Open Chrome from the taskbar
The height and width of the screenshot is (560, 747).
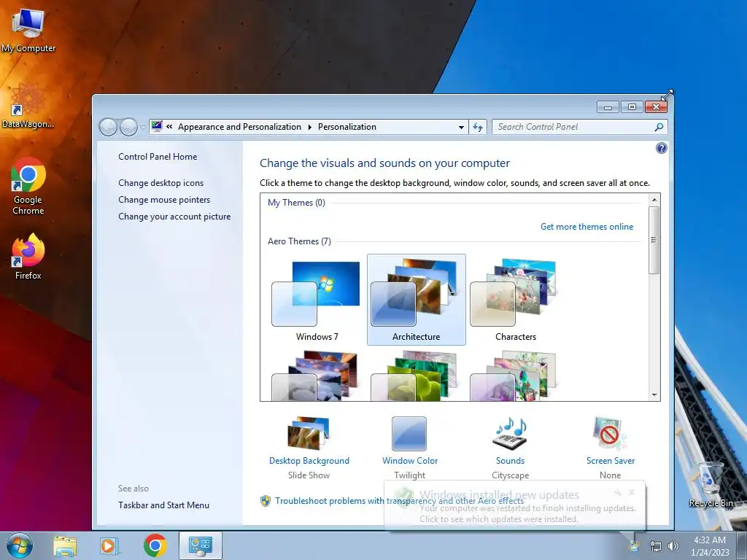[x=155, y=545]
